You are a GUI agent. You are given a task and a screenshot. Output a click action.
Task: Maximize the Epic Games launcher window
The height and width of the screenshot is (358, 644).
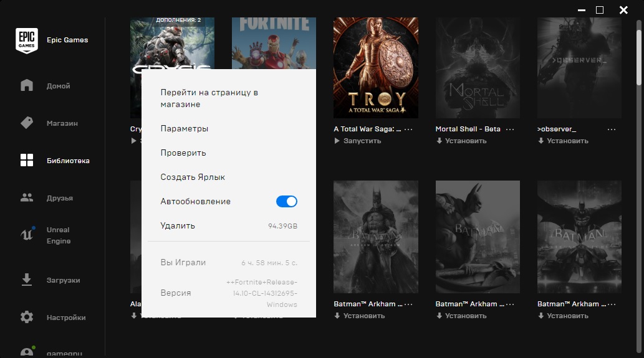[x=600, y=10]
